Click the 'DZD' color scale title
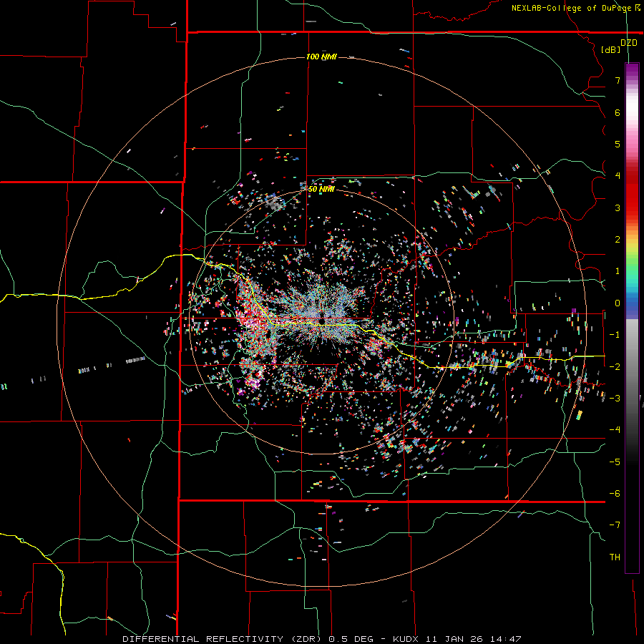This screenshot has width=644, height=644. coord(629,43)
